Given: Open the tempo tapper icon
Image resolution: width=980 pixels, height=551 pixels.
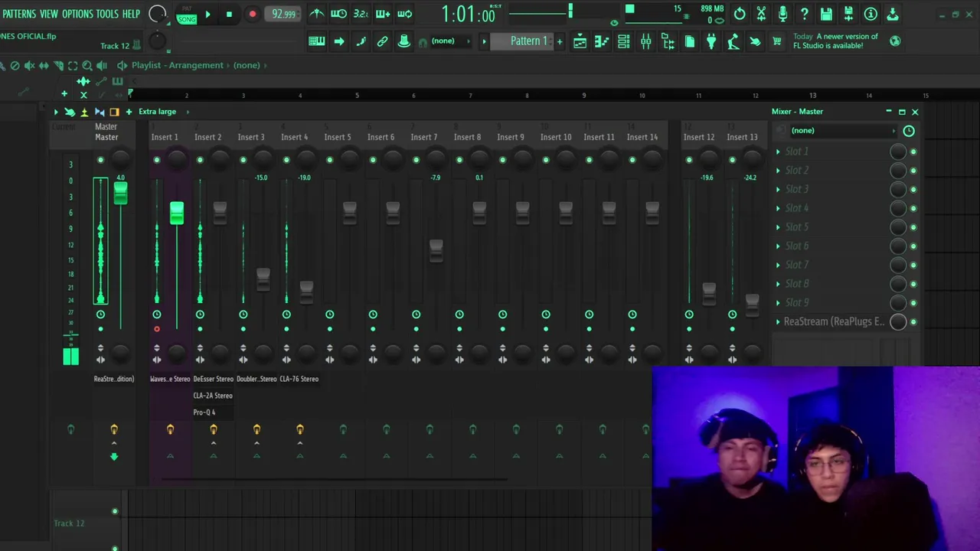Looking at the screenshot, I should point(733,41).
